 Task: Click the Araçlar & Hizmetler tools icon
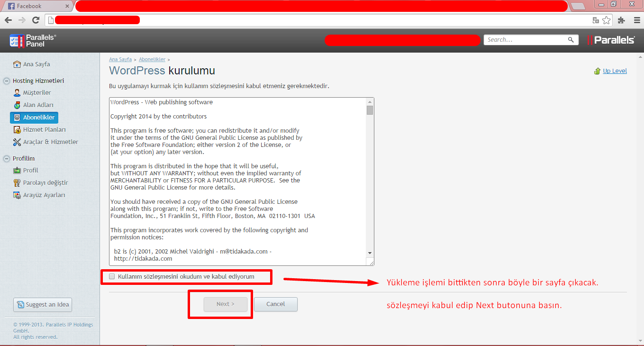18,142
